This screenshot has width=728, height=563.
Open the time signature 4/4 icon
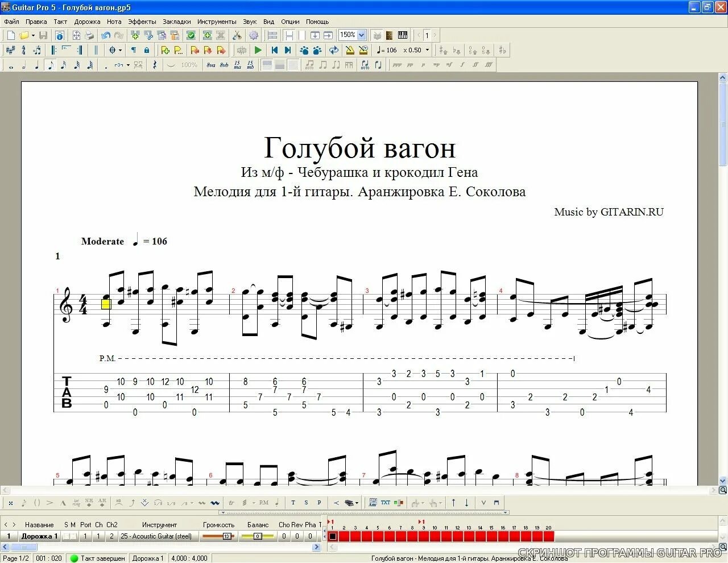[x=24, y=50]
